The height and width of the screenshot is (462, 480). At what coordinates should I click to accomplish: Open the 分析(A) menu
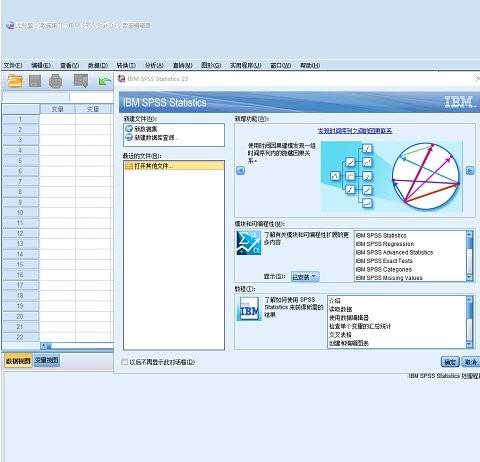click(154, 65)
